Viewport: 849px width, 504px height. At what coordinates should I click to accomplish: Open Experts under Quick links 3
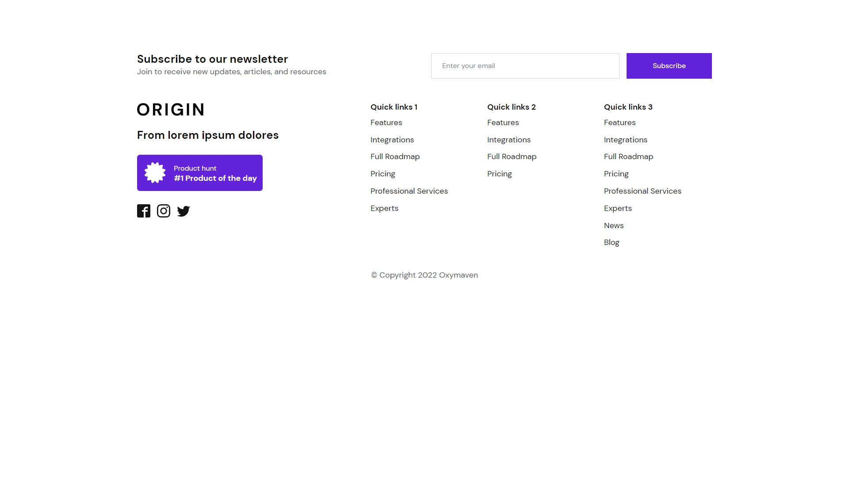[618, 208]
